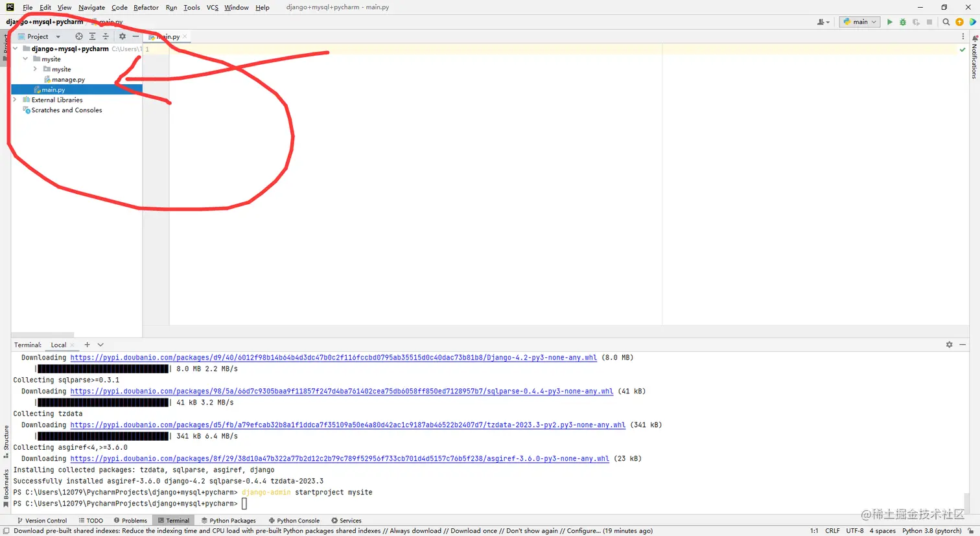The width and height of the screenshot is (980, 536).
Task: Open sqlparse-0.4.4 wheel download link
Action: [342, 391]
